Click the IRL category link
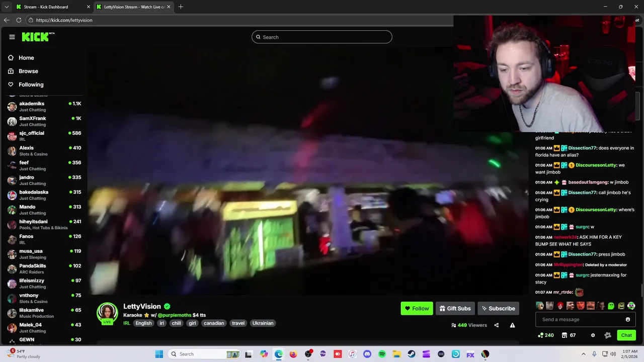 [127, 323]
